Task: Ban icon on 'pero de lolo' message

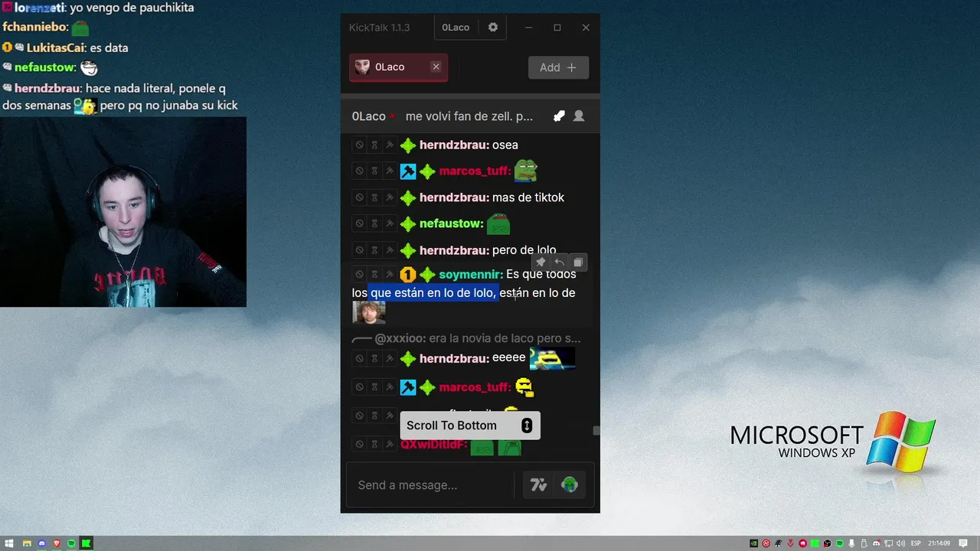Action: 359,250
